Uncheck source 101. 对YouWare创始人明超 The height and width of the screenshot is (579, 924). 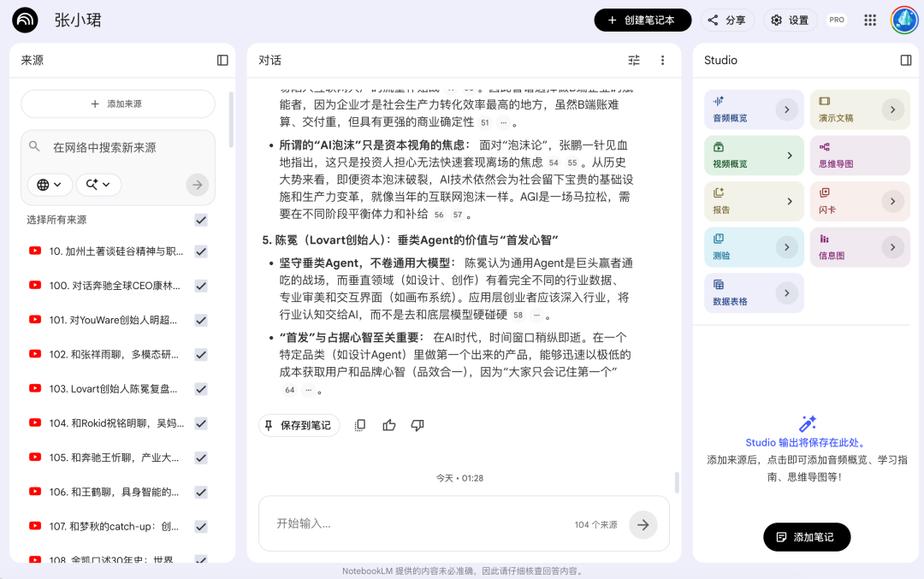[x=201, y=321]
